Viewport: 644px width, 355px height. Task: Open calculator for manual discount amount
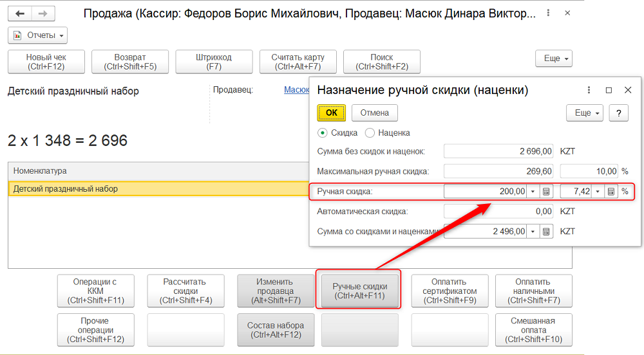coord(546,192)
